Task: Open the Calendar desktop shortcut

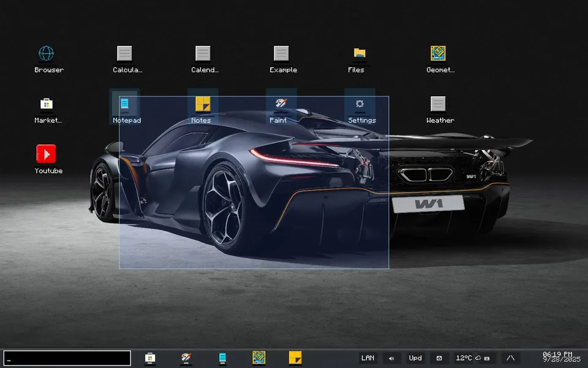Action: tap(203, 53)
